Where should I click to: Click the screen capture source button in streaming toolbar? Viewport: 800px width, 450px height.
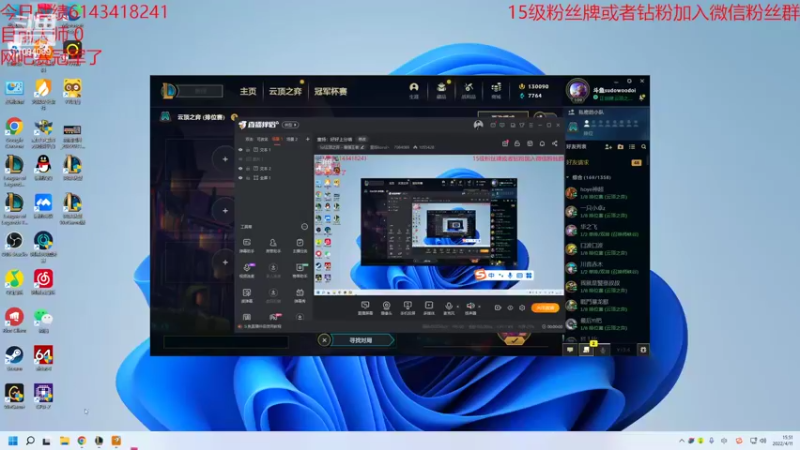365,308
